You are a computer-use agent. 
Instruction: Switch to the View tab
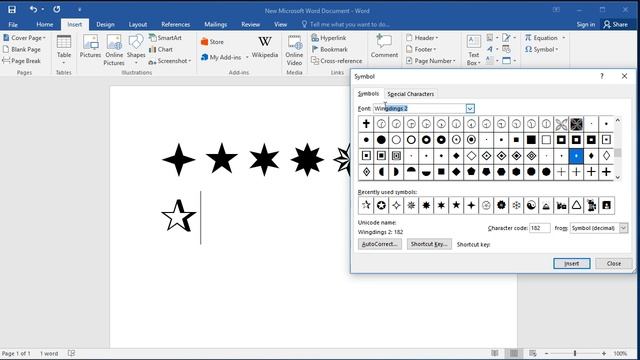coord(280,24)
